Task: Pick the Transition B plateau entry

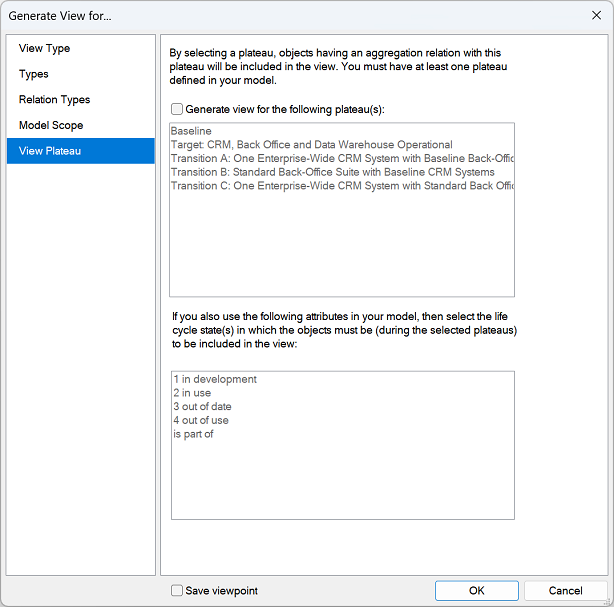Action: coord(332,172)
